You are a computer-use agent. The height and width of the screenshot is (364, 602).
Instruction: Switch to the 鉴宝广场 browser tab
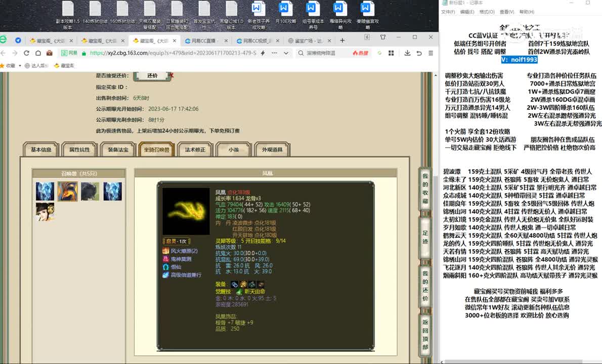[310, 40]
